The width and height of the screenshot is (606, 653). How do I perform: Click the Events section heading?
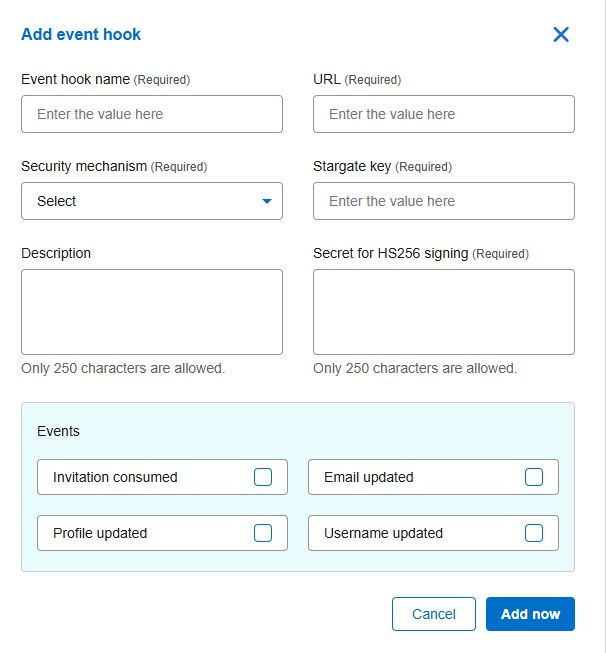point(58,431)
